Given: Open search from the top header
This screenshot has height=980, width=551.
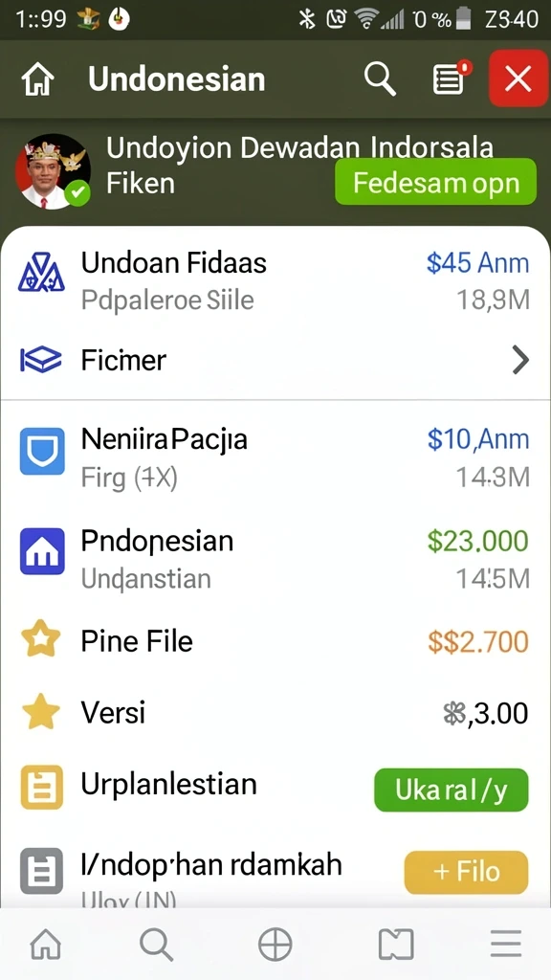Looking at the screenshot, I should click(380, 79).
